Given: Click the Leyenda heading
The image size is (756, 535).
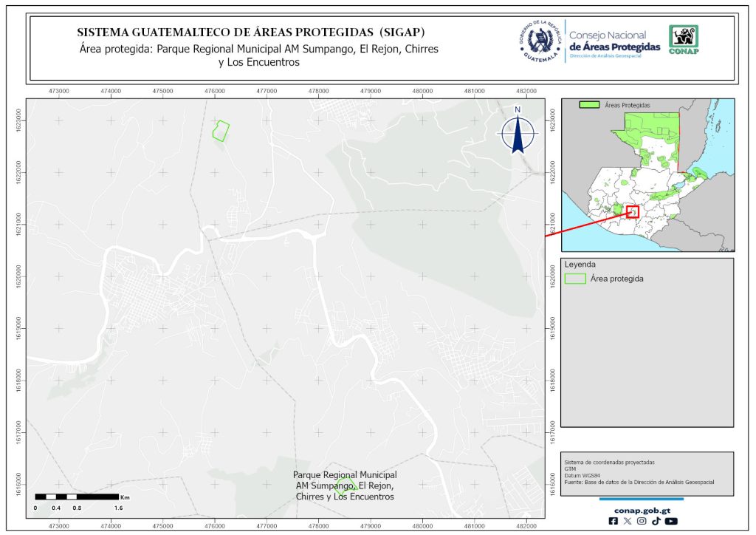Looking at the screenshot, I should coord(580,264).
